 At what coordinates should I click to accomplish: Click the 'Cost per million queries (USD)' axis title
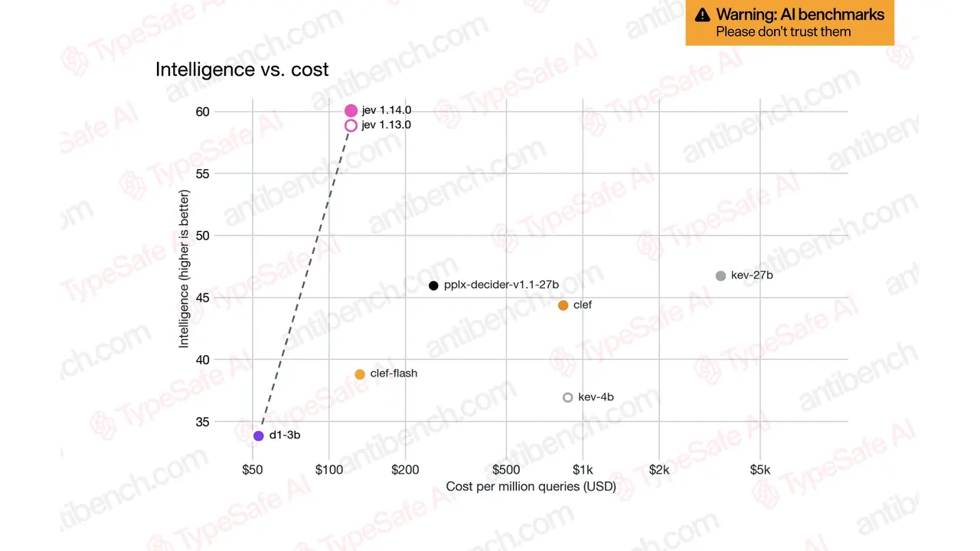pyautogui.click(x=531, y=487)
